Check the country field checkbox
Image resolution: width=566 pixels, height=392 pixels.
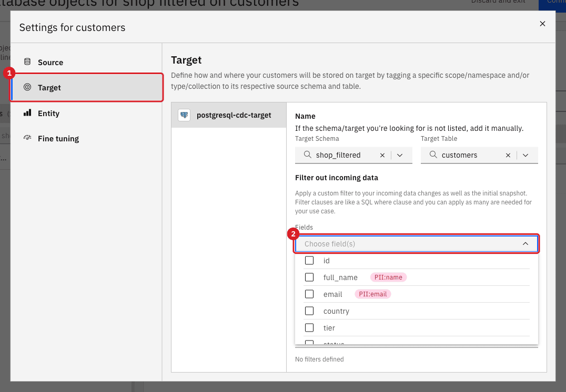309,311
